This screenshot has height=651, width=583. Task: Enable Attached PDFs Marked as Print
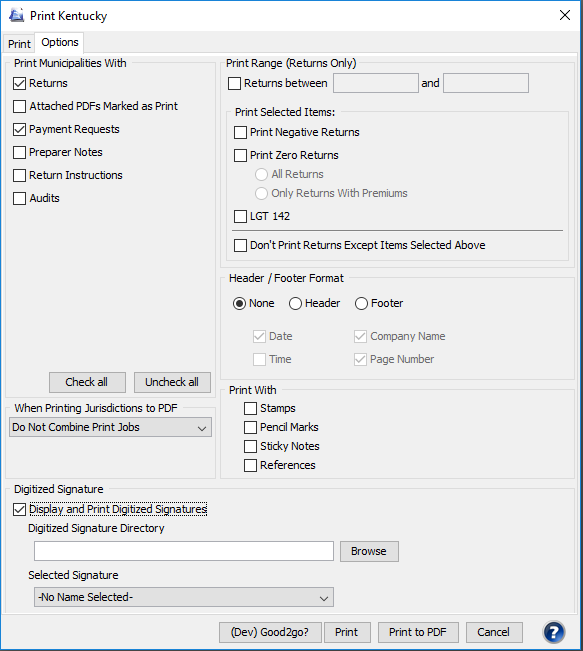(x=20, y=106)
